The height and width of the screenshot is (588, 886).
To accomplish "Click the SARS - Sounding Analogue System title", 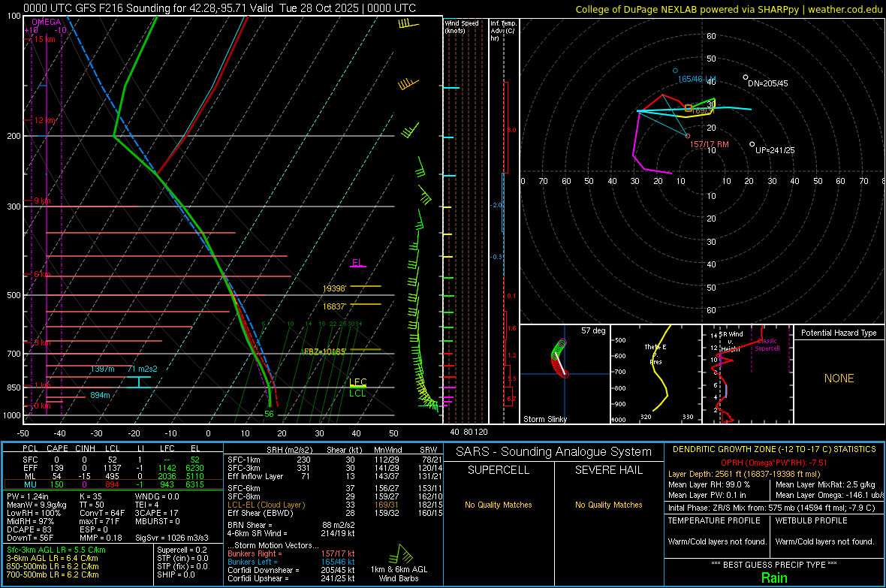I will (553, 452).
